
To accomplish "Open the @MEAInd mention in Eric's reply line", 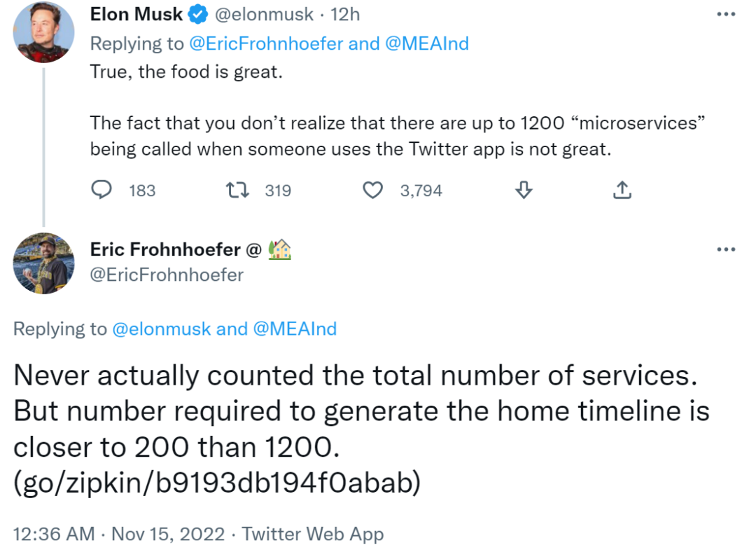I will coord(294,329).
